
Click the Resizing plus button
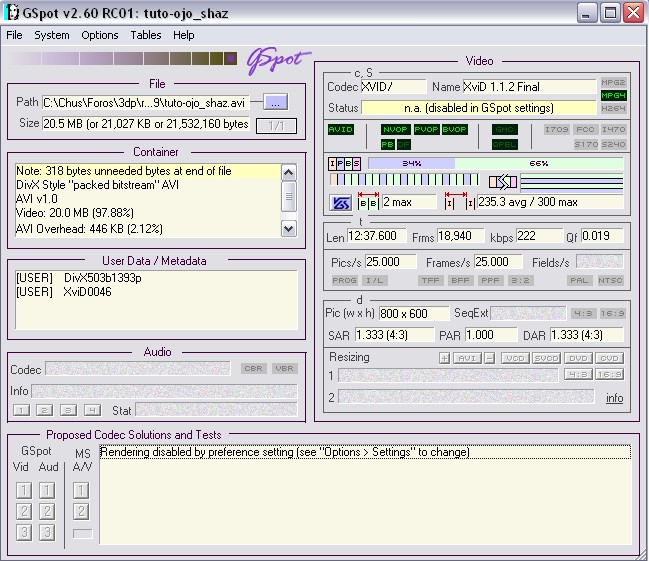click(445, 358)
